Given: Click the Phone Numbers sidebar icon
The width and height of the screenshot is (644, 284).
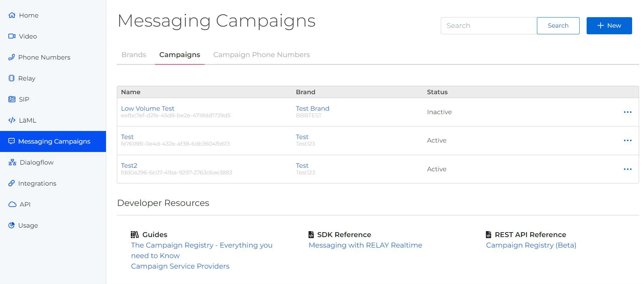Looking at the screenshot, I should pyautogui.click(x=12, y=57).
